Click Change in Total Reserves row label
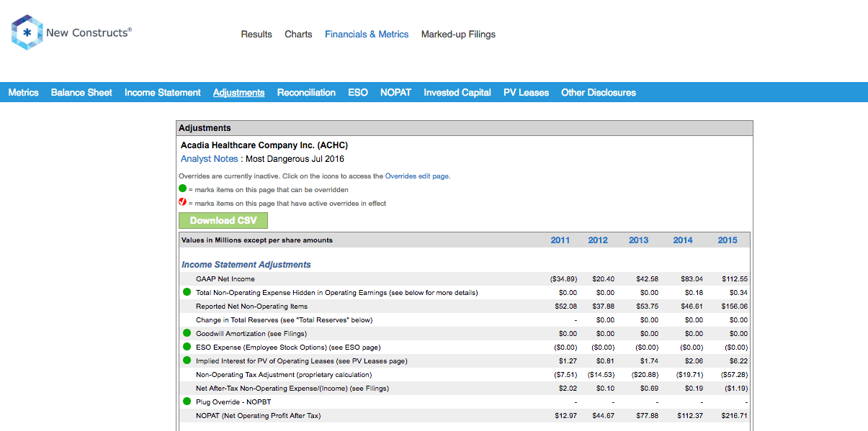Image resolution: width=868 pixels, height=431 pixels. [x=284, y=319]
